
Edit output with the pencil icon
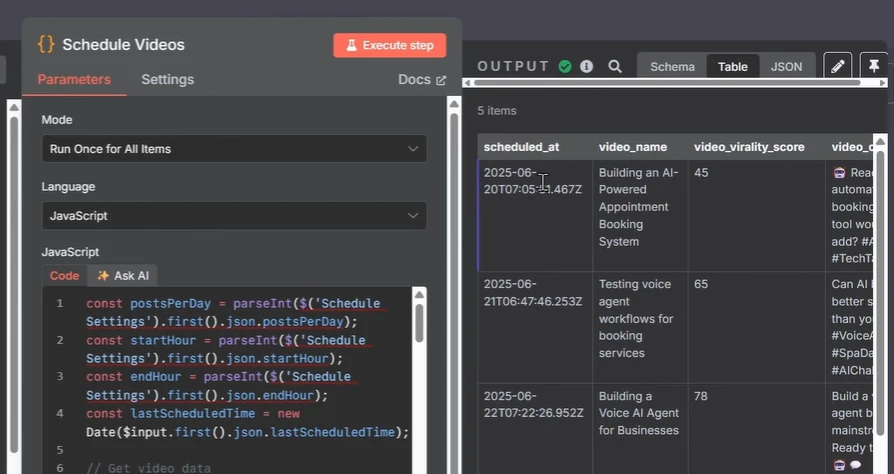(x=838, y=67)
